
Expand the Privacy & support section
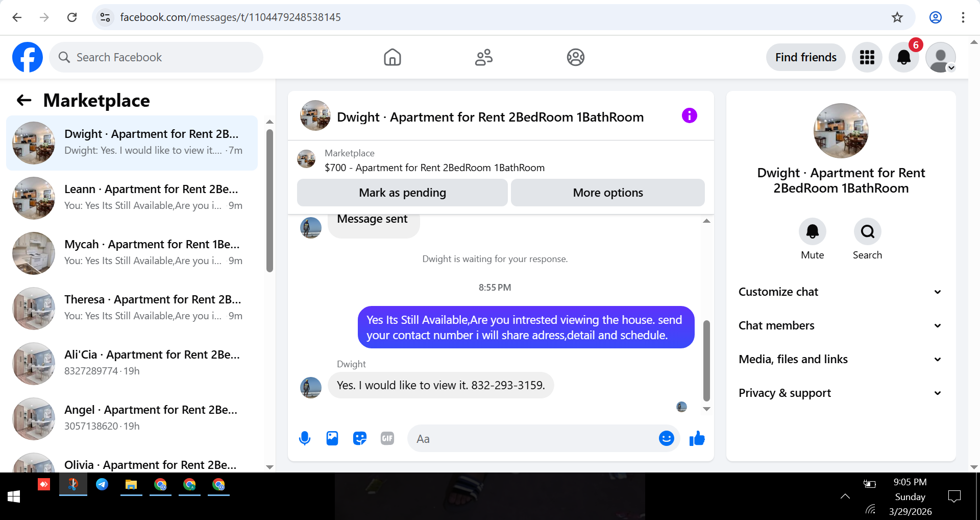841,393
